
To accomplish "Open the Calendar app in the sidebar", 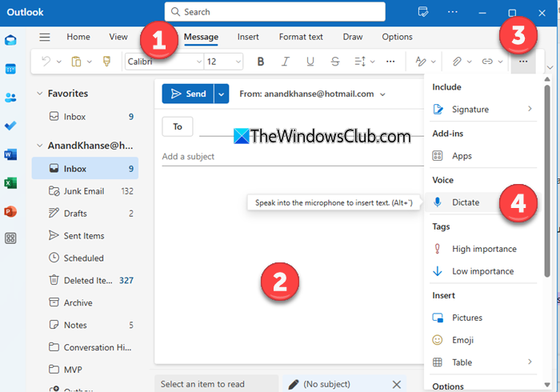I will pos(10,69).
